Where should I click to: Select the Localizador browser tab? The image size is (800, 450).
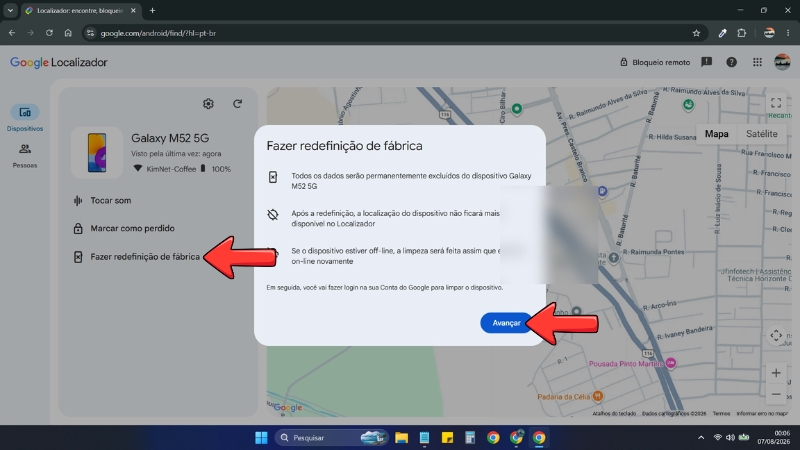[81, 10]
